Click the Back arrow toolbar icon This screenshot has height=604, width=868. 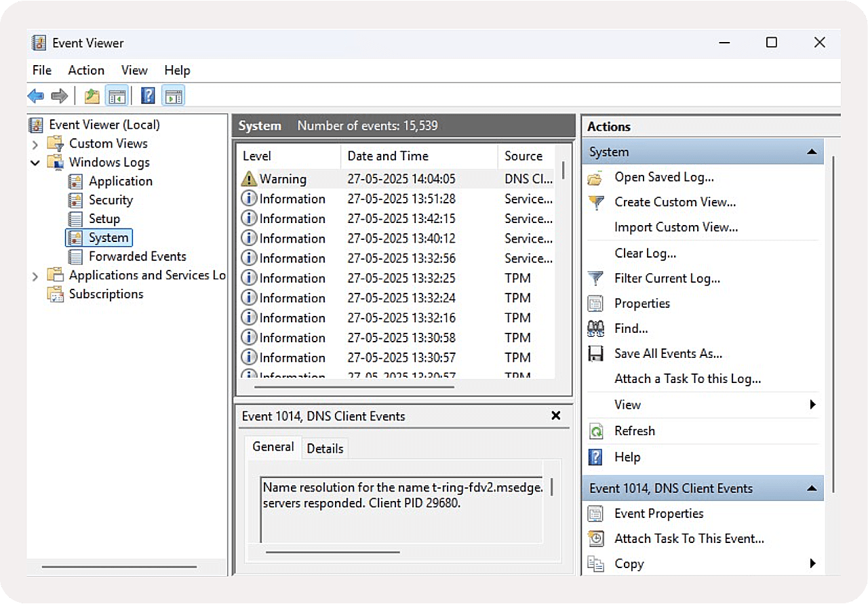[36, 96]
